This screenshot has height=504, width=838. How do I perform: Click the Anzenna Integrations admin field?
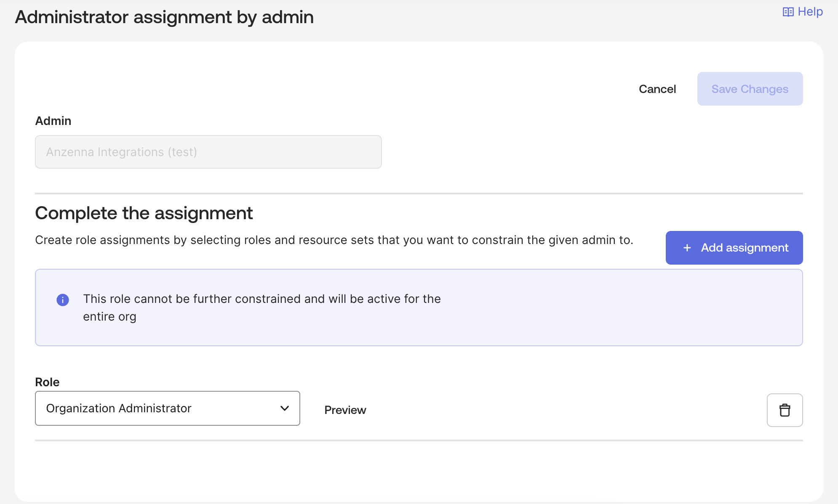point(208,152)
